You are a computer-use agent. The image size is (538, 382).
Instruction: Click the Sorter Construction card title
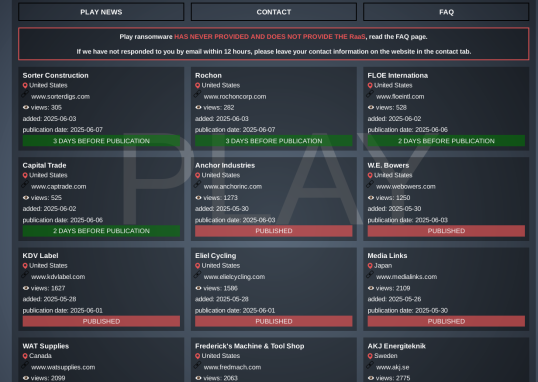point(56,76)
